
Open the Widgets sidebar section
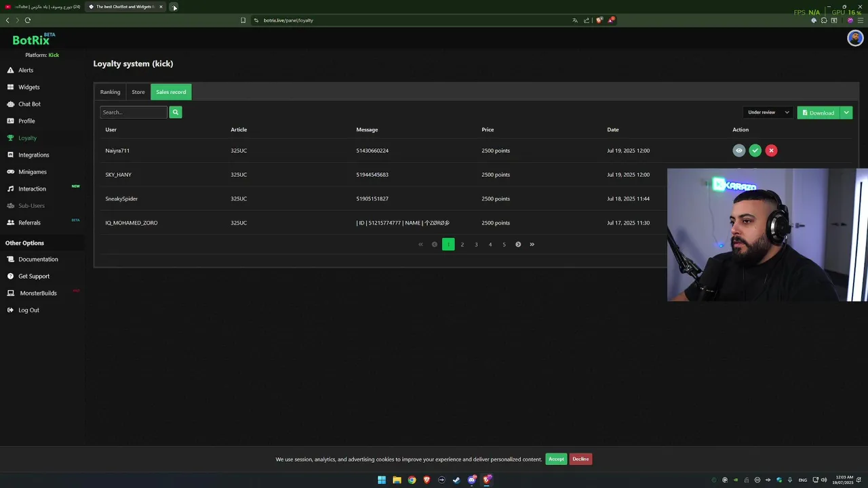[x=28, y=87]
